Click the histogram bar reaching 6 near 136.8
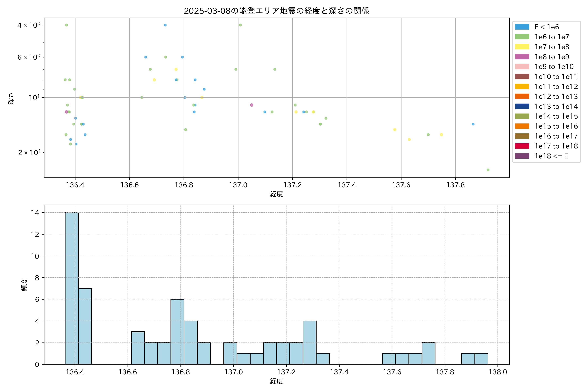The width and height of the screenshot is (588, 392). 178,332
